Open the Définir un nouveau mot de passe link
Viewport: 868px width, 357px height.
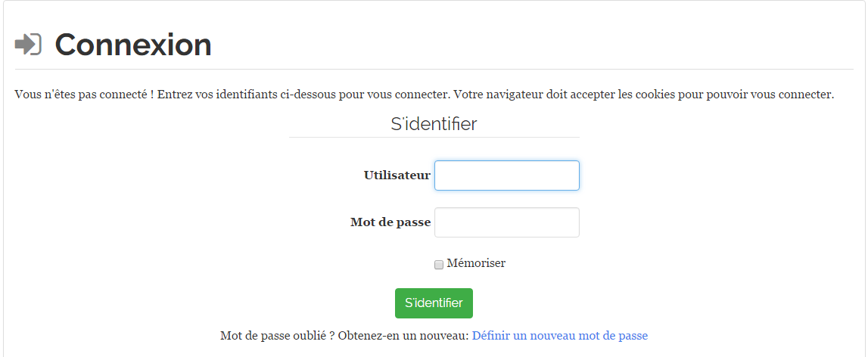[559, 336]
